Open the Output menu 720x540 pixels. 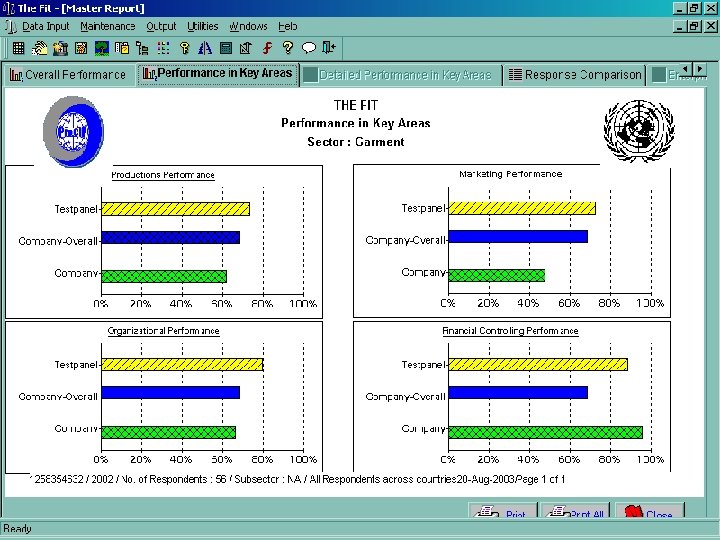click(x=161, y=27)
